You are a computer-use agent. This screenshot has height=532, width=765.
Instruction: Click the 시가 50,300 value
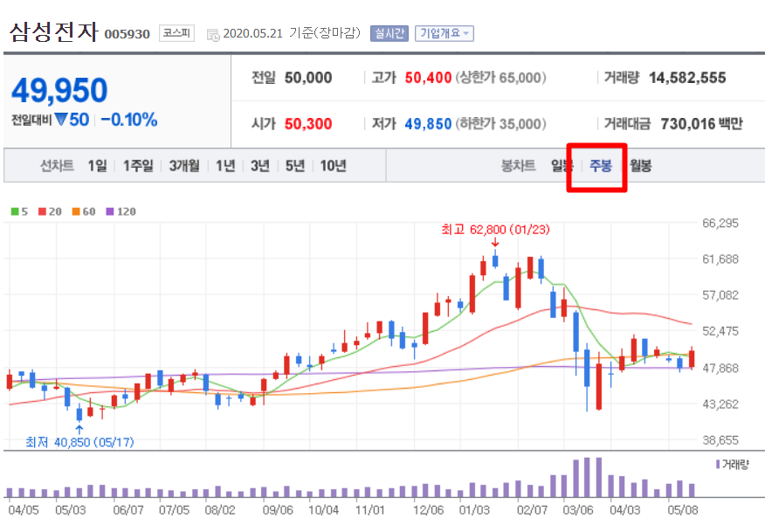tap(308, 124)
